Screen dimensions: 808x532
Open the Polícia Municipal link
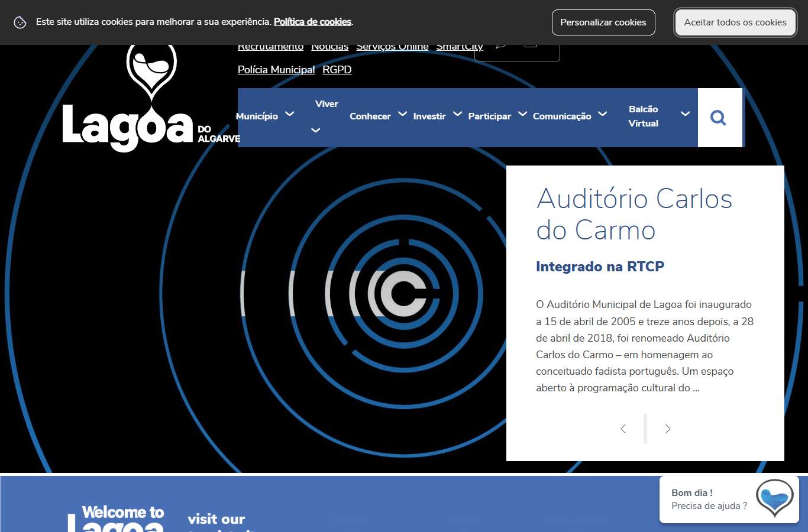point(276,70)
